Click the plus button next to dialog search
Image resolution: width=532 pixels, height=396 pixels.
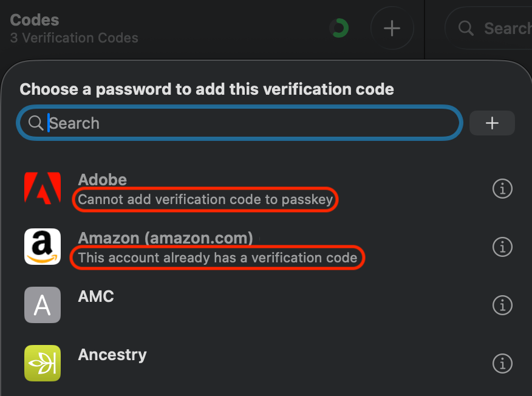(x=492, y=123)
